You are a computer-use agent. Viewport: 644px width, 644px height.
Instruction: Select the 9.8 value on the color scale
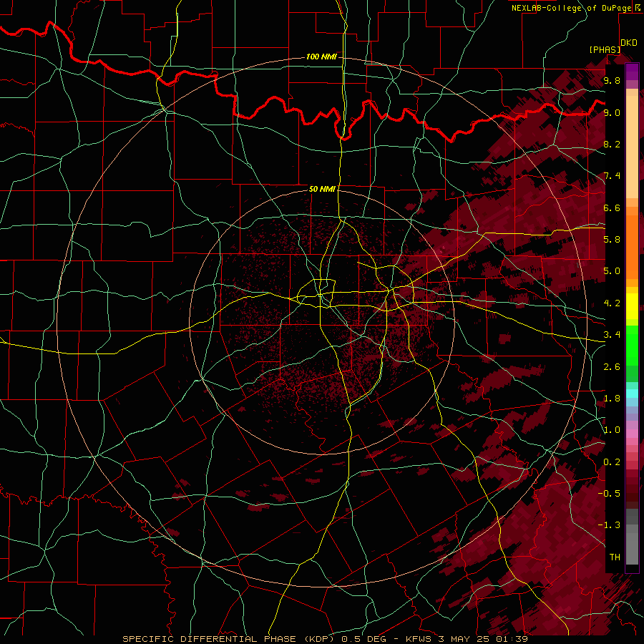click(x=612, y=80)
